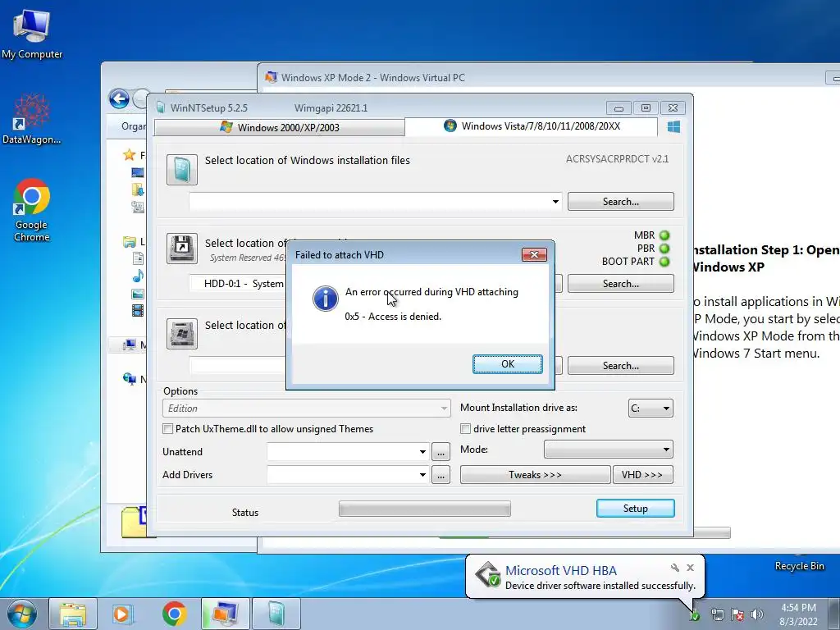The height and width of the screenshot is (630, 840).
Task: Open Windows Explorer from taskbar
Action: (73, 614)
